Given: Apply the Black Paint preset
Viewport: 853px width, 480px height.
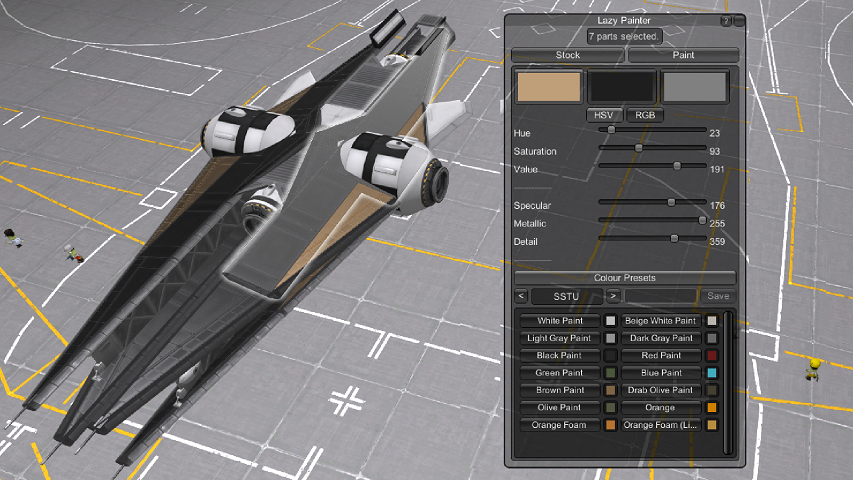Looking at the screenshot, I should (559, 356).
